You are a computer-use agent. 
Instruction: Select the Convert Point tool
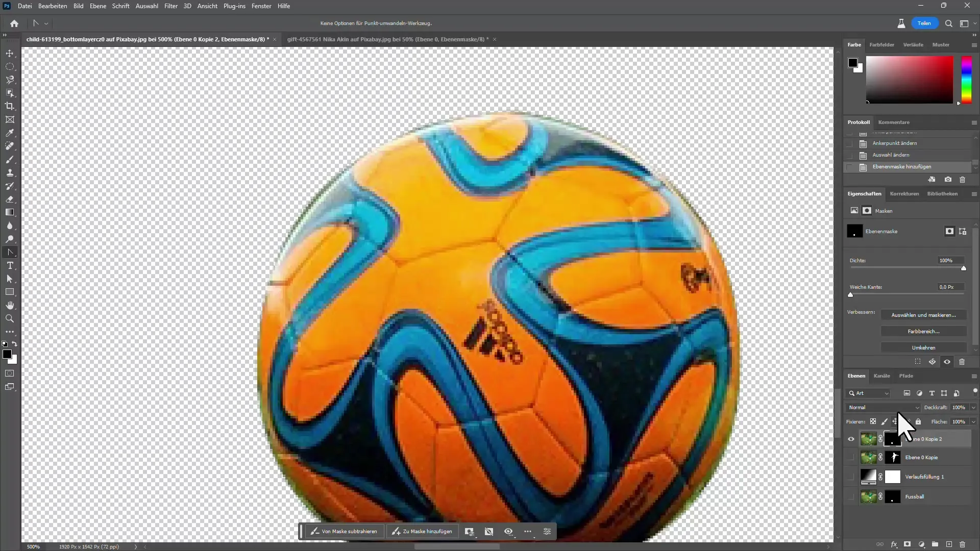click(10, 253)
